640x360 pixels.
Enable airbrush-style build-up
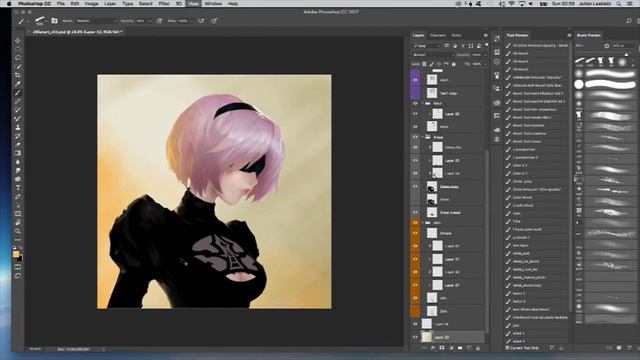(x=201, y=21)
